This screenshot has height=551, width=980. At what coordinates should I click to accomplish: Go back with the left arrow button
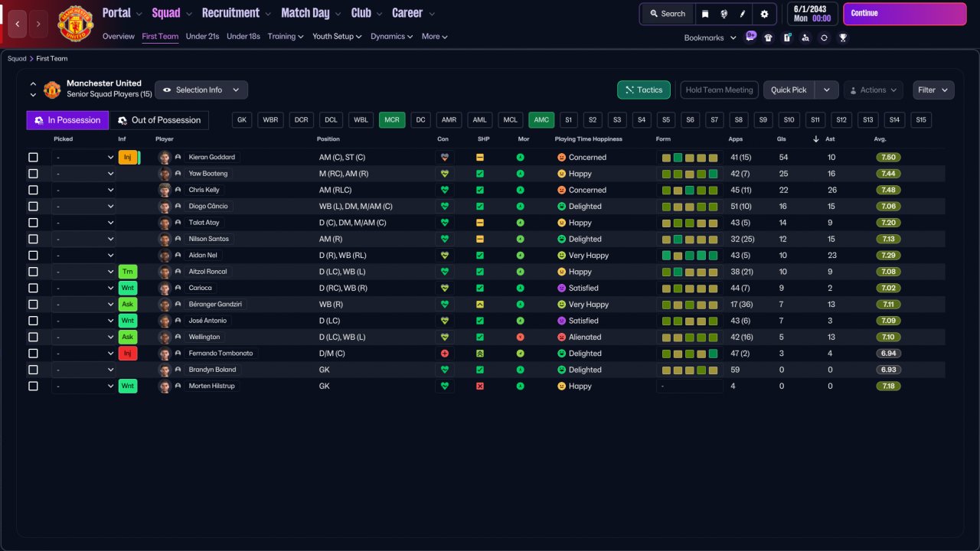pyautogui.click(x=17, y=24)
